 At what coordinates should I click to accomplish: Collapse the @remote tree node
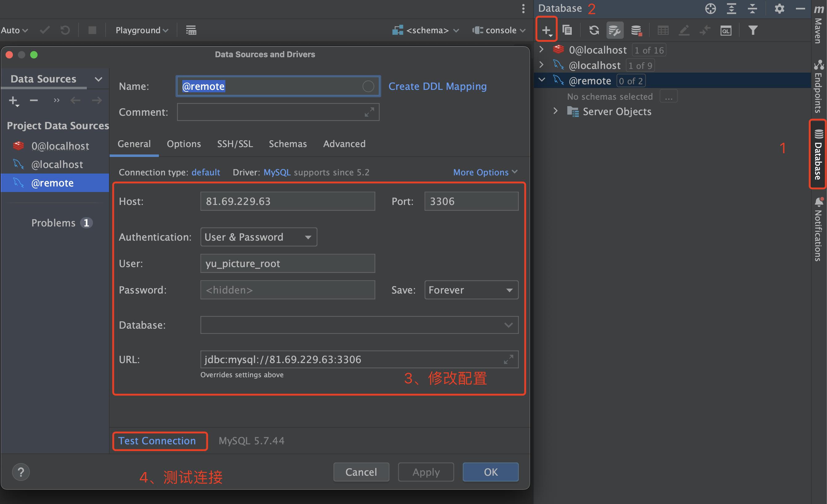click(541, 80)
